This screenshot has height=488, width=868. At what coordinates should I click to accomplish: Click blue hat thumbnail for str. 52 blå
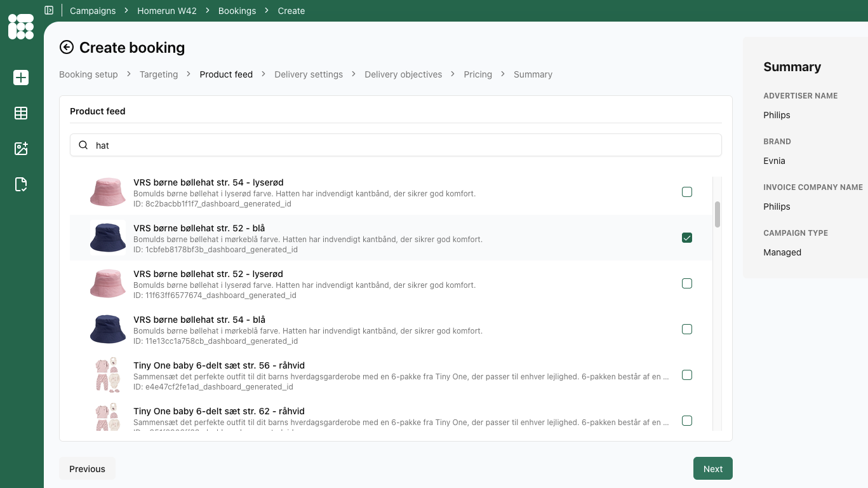[108, 238]
